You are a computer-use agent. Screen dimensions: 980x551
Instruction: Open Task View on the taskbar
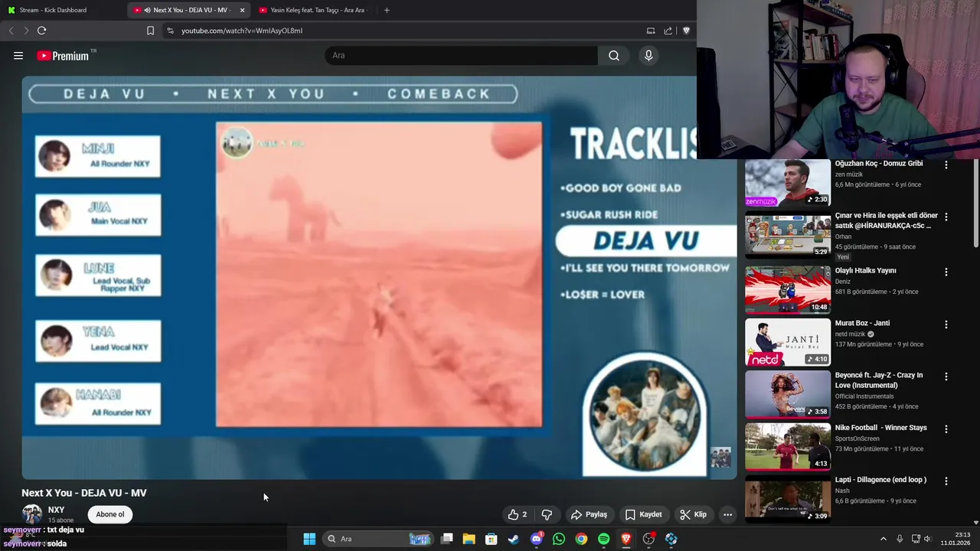447,539
